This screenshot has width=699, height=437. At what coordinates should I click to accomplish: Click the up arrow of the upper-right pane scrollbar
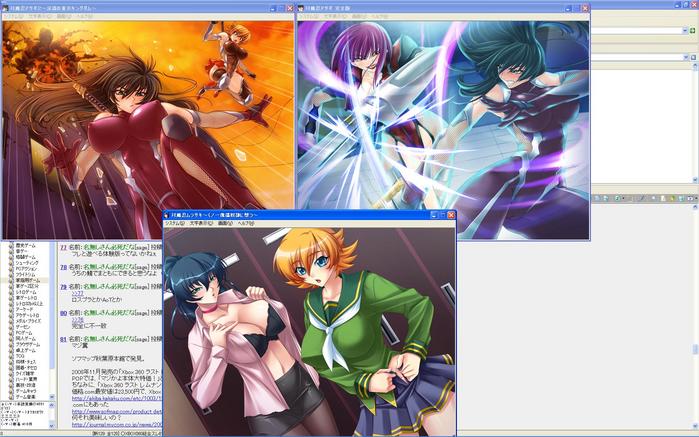click(695, 67)
